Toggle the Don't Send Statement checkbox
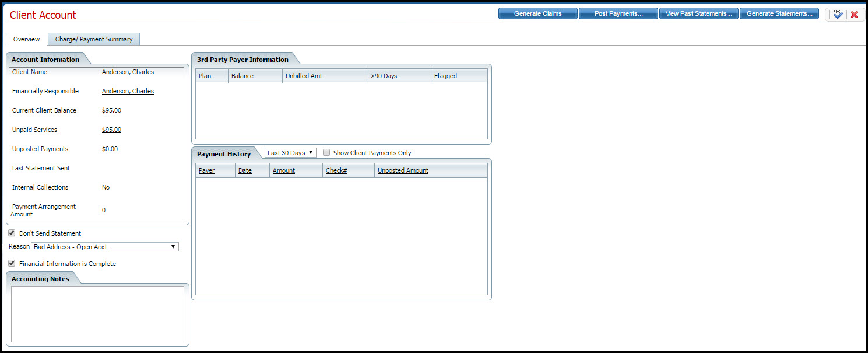This screenshot has height=353, width=868. pyautogui.click(x=12, y=233)
